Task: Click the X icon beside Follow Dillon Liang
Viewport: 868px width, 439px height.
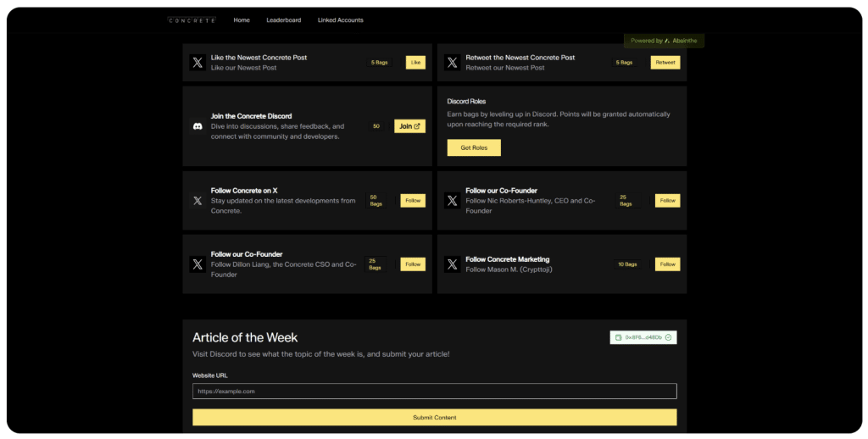Action: [198, 264]
